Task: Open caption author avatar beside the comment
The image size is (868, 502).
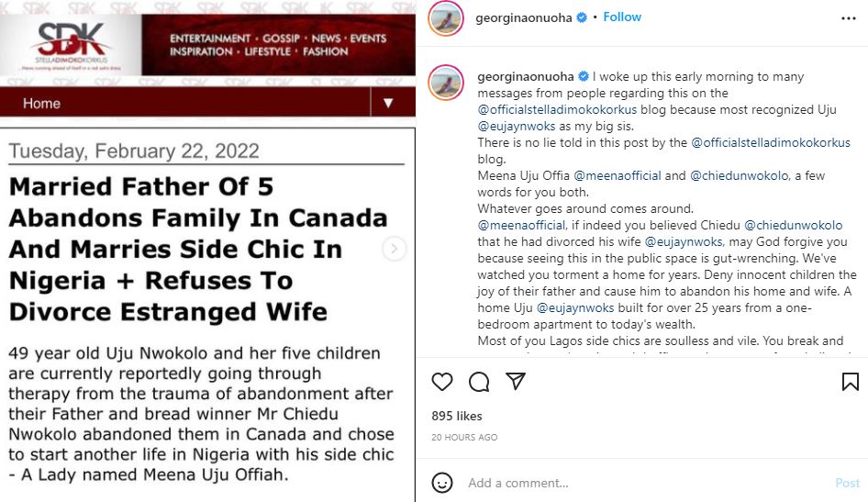Action: tap(447, 81)
